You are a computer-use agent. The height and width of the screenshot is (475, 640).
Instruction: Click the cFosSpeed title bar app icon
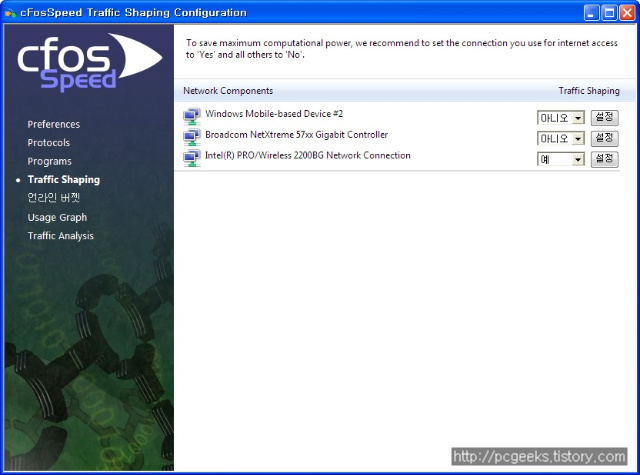10,13
